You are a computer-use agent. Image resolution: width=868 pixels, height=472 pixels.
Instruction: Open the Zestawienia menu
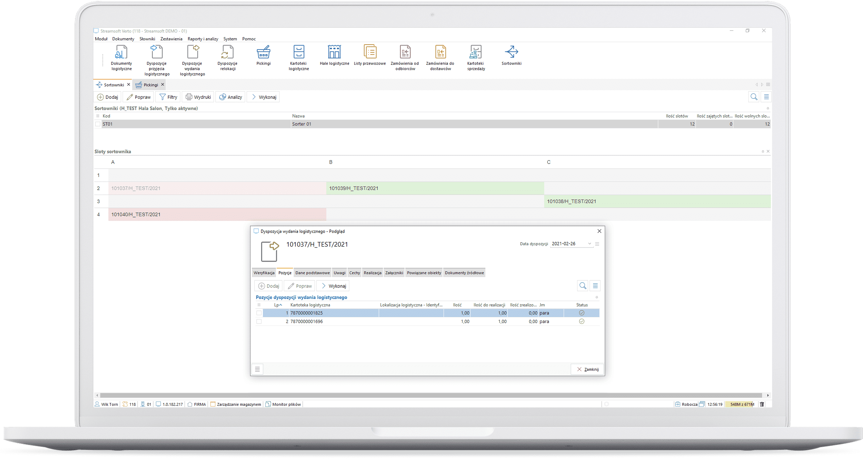(x=171, y=39)
